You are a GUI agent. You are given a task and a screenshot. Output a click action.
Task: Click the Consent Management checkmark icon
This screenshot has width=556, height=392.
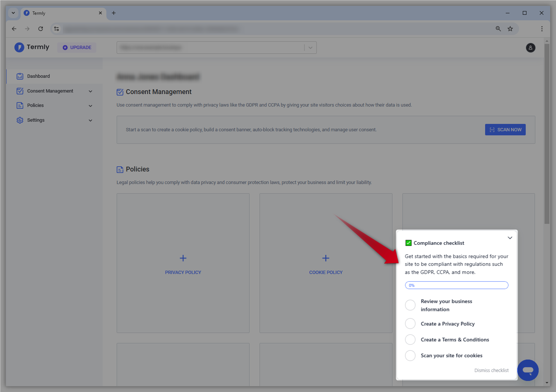pos(20,91)
